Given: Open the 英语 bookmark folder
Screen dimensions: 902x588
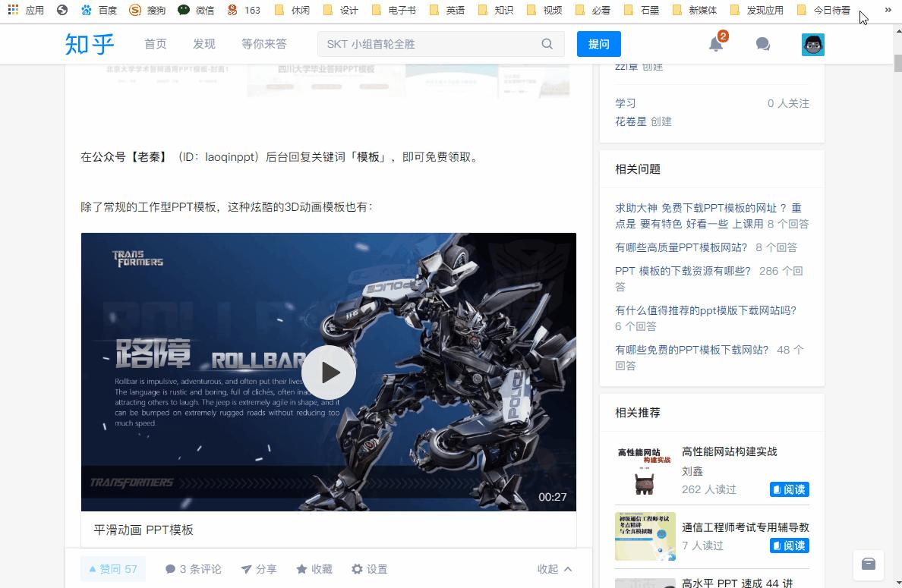Looking at the screenshot, I should click(447, 10).
